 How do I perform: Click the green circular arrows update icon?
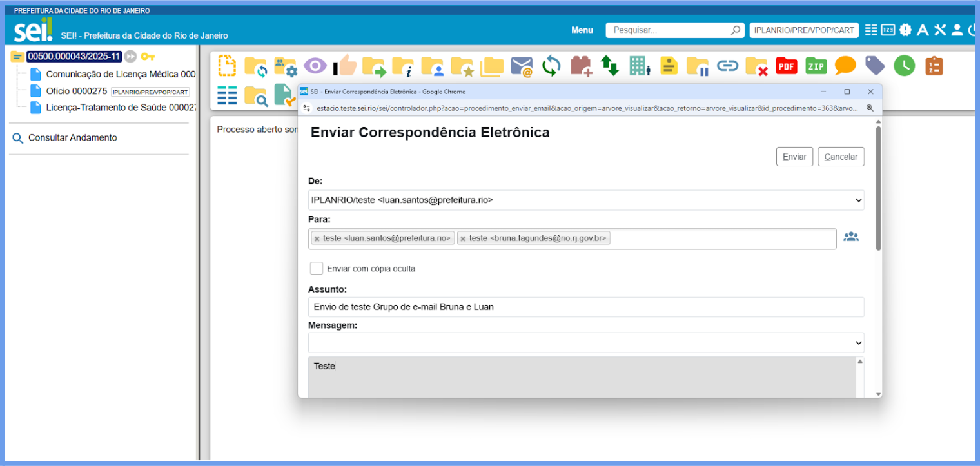pos(551,66)
